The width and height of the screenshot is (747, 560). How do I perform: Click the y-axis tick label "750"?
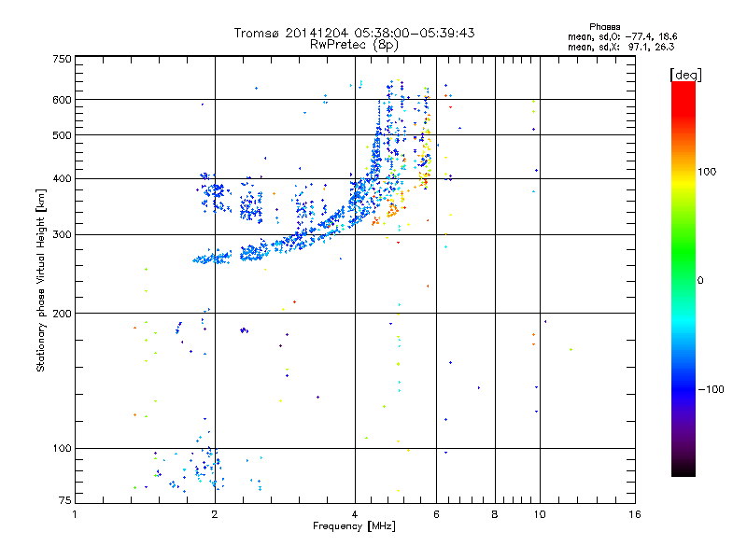[62, 59]
